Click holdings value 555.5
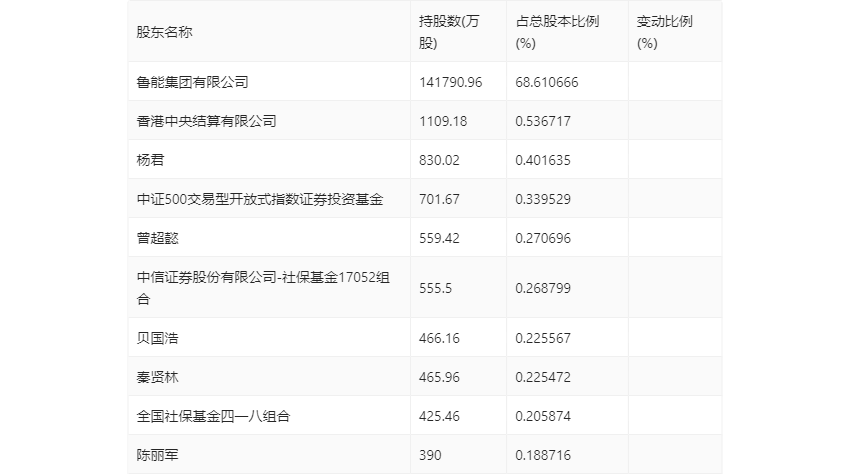Viewport: 850px width, 474px height. tap(435, 288)
